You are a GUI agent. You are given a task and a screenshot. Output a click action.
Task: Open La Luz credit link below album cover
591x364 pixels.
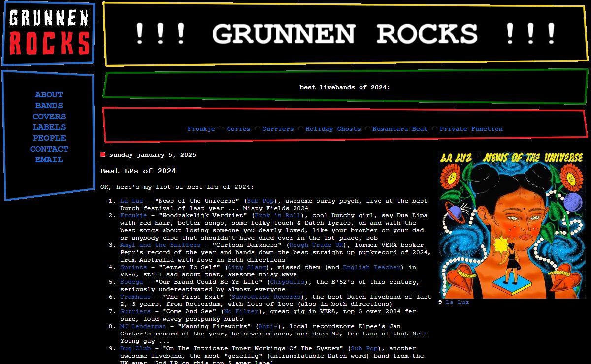(x=458, y=303)
